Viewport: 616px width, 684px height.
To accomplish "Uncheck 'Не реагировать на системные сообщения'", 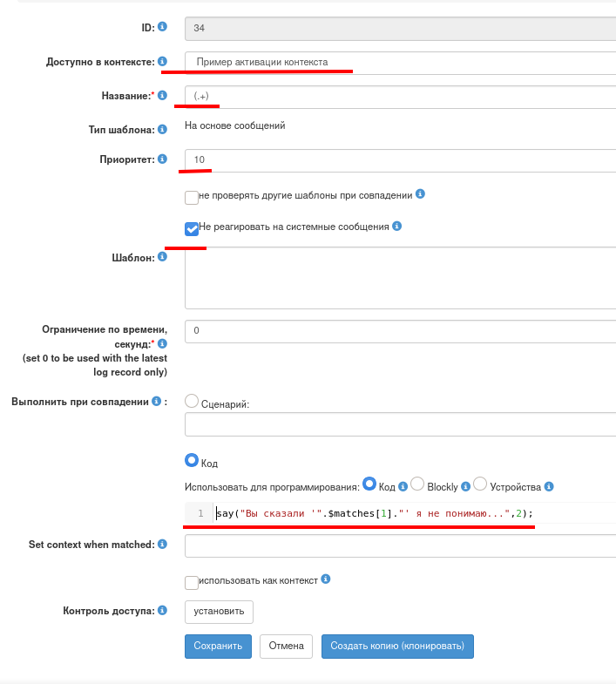I will (x=192, y=228).
